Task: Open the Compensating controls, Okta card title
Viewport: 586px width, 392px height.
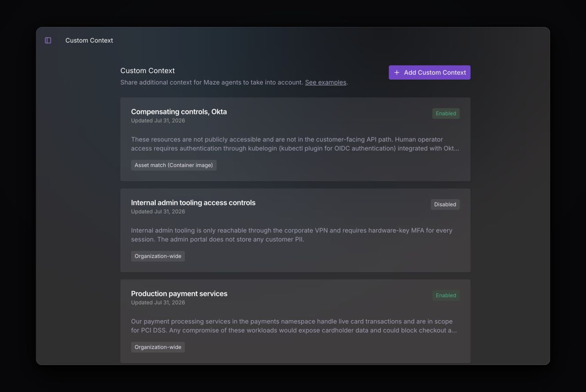Action: coord(179,112)
